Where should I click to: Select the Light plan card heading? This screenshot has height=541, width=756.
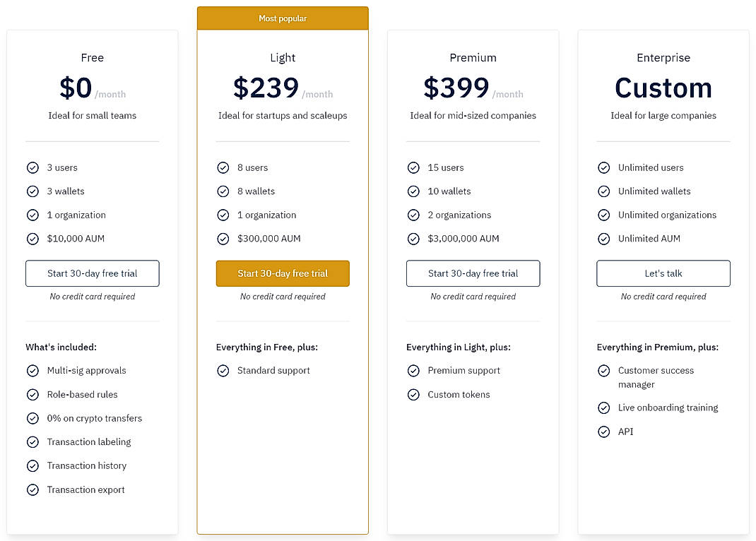(283, 58)
